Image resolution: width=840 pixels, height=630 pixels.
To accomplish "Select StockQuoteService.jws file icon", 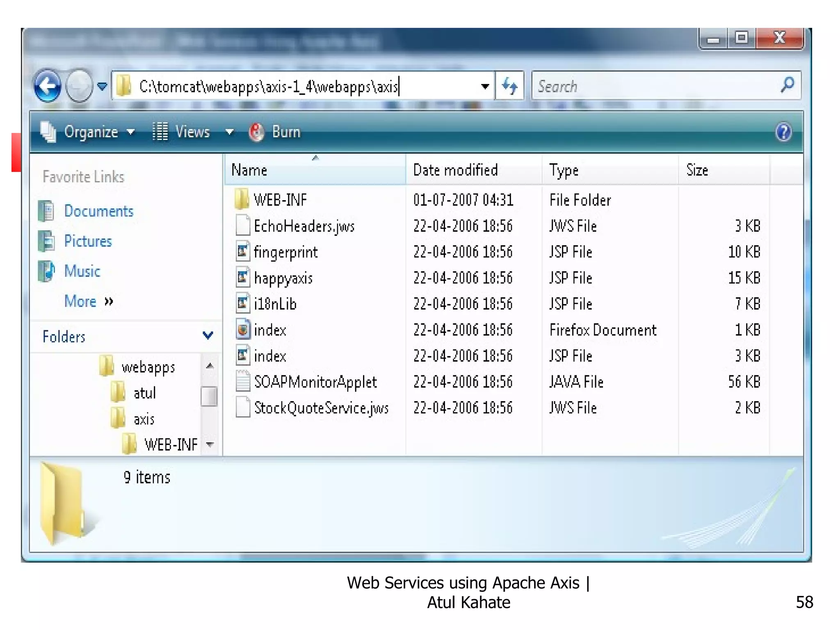I will coord(242,407).
